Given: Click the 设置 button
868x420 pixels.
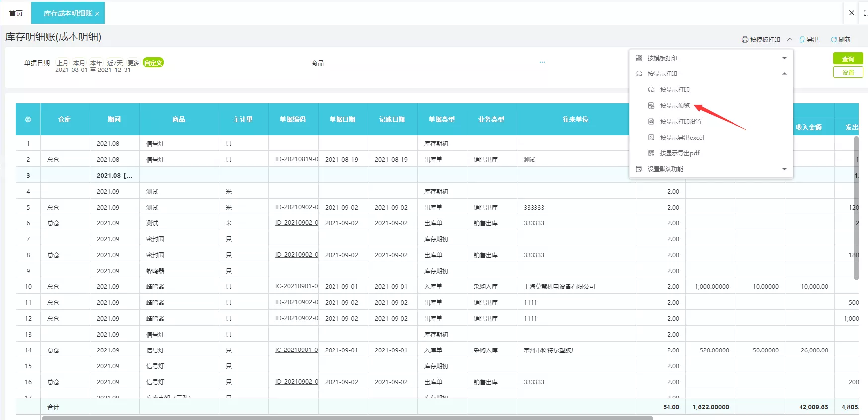Looking at the screenshot, I should [x=848, y=72].
